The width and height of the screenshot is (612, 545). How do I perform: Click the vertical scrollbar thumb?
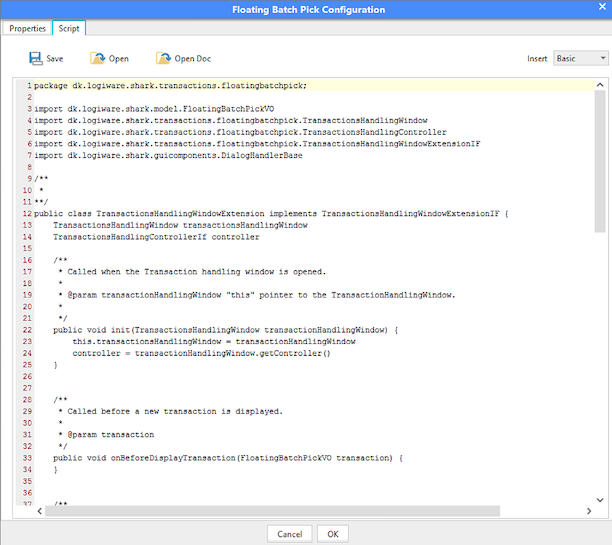600,161
